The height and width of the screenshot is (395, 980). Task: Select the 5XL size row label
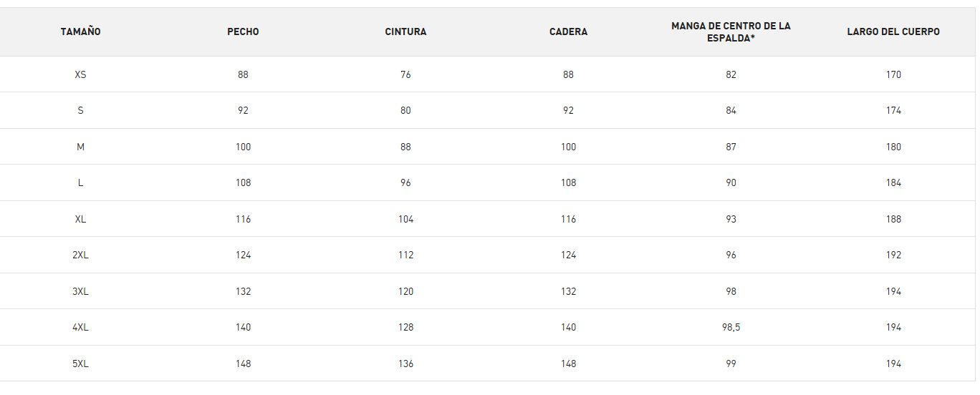tap(80, 364)
